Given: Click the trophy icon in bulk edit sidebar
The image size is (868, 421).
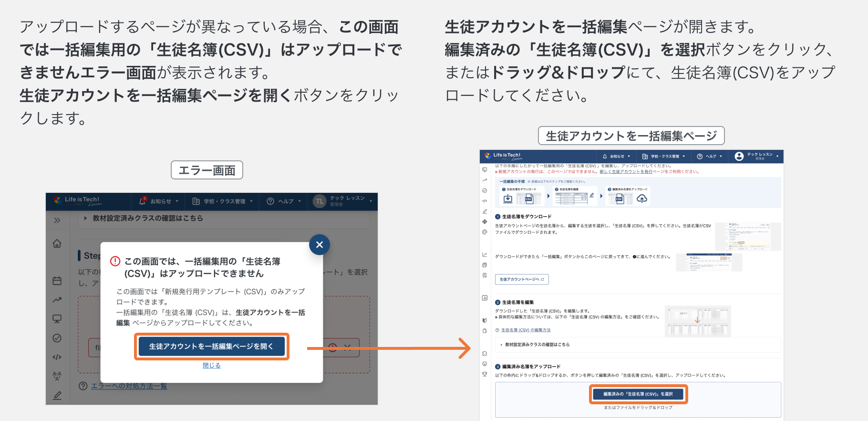Looking at the screenshot, I should pos(485,374).
